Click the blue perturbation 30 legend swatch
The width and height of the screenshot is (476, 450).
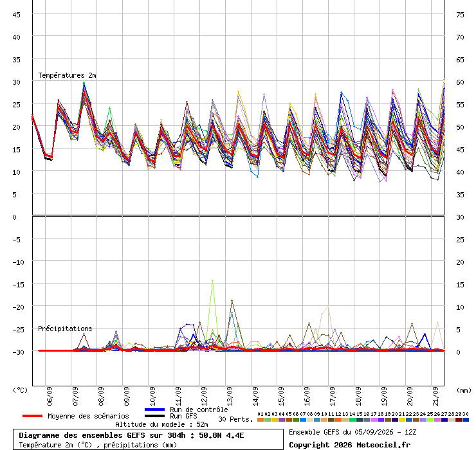point(465,420)
